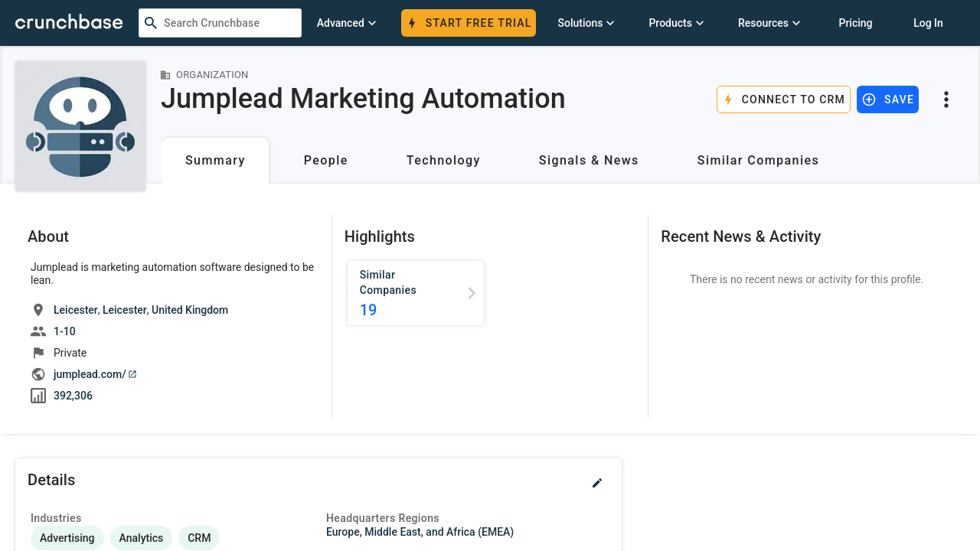Open the Solutions dropdown menu
This screenshot has width=980, height=551.
(586, 23)
